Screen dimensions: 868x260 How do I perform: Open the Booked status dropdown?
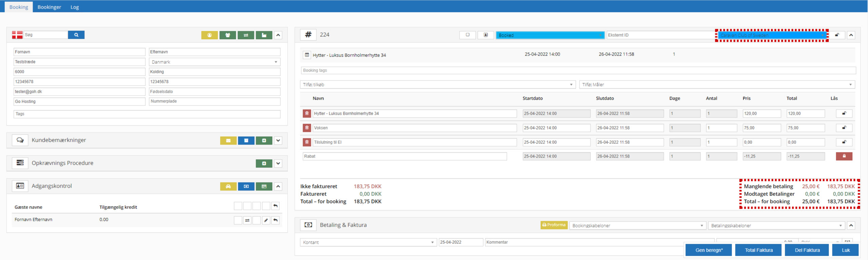coord(550,35)
